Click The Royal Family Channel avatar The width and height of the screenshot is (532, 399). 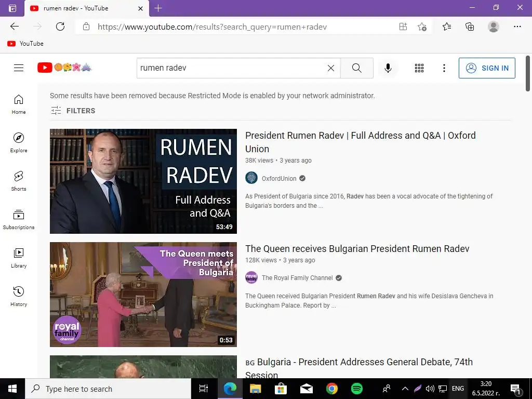tap(251, 277)
